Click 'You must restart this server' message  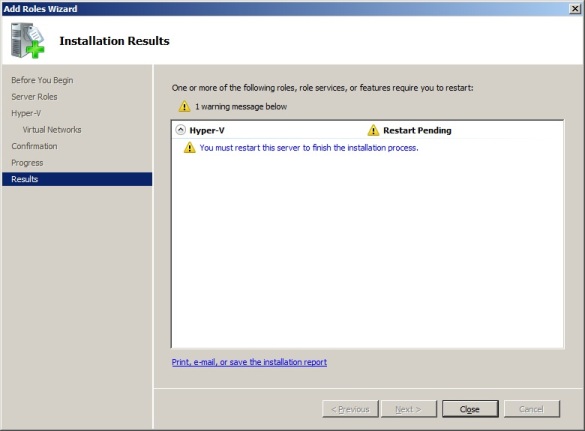pyautogui.click(x=309, y=148)
